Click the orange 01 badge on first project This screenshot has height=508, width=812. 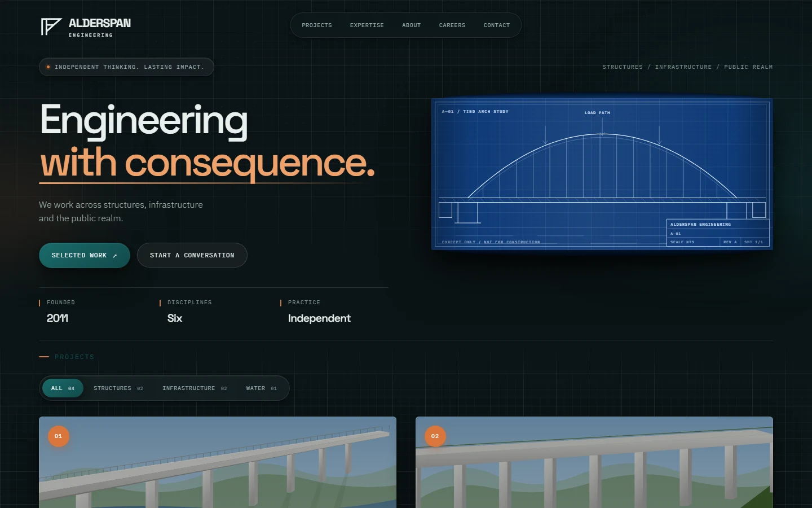59,436
